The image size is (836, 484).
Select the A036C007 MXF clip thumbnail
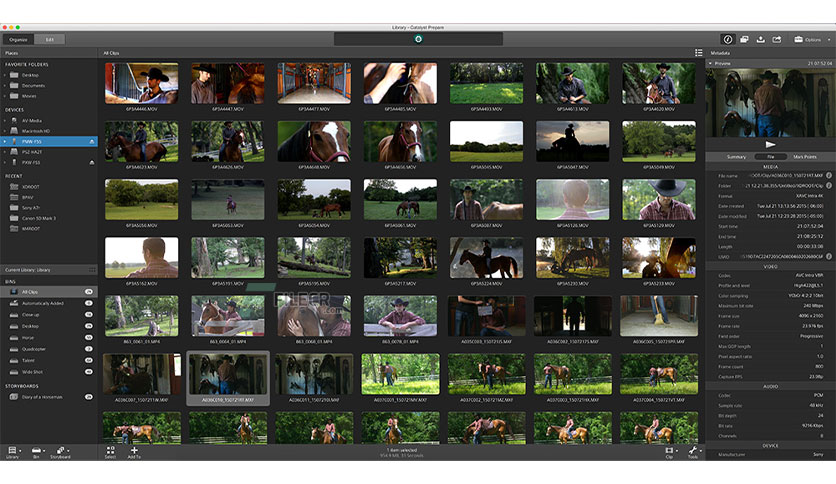(142, 374)
